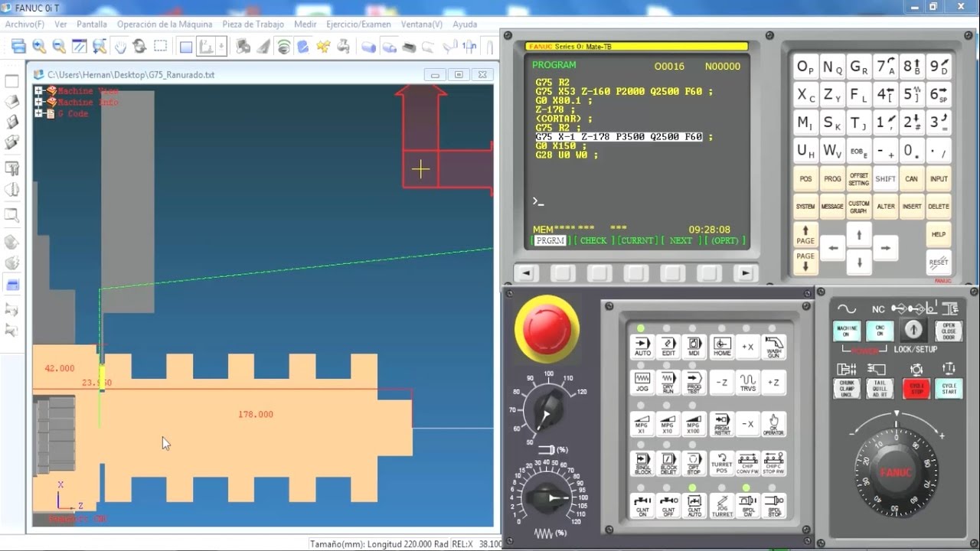Toggle SINGL BLOCK execution key

coord(642,464)
